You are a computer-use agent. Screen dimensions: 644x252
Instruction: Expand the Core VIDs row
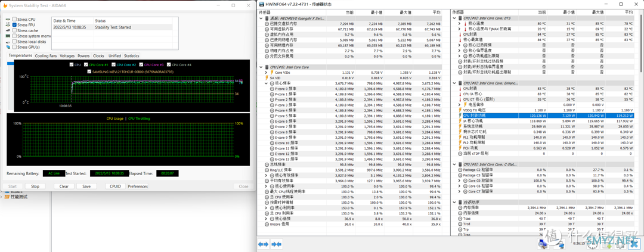266,72
